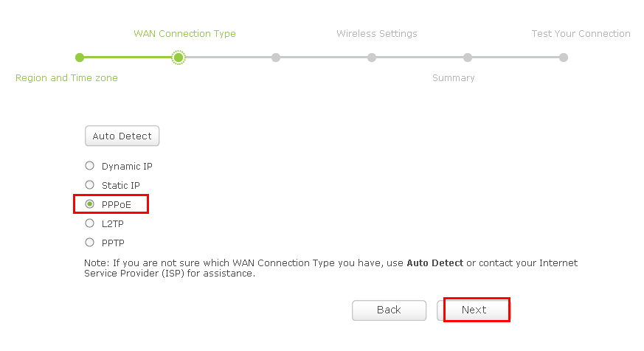Open the Region and Time zone step label

coord(66,78)
